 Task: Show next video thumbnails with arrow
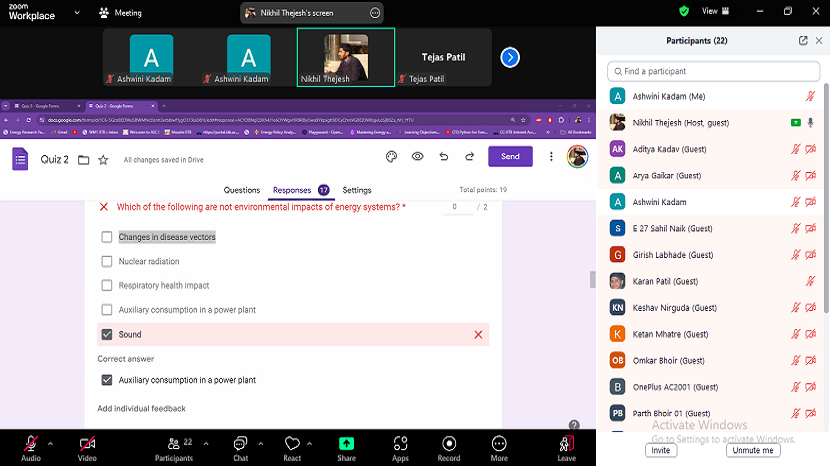(510, 58)
